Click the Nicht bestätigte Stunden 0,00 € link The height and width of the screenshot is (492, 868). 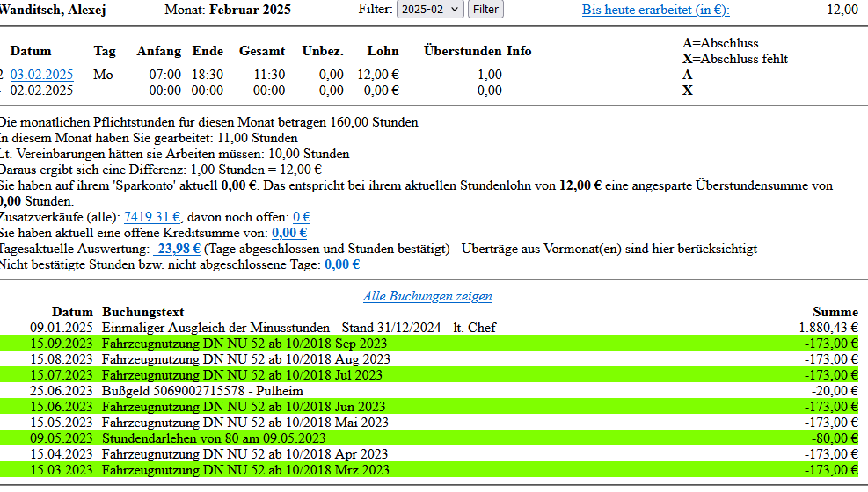(341, 264)
